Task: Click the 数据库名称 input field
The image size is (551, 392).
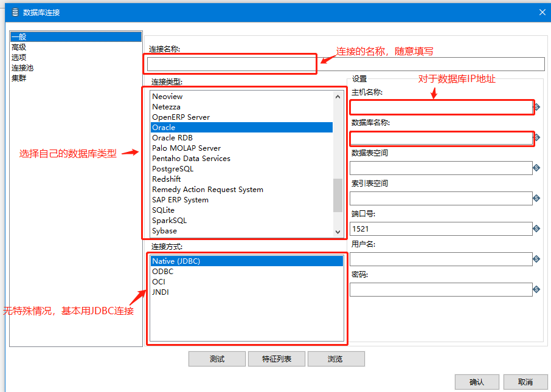Action: tap(441, 138)
